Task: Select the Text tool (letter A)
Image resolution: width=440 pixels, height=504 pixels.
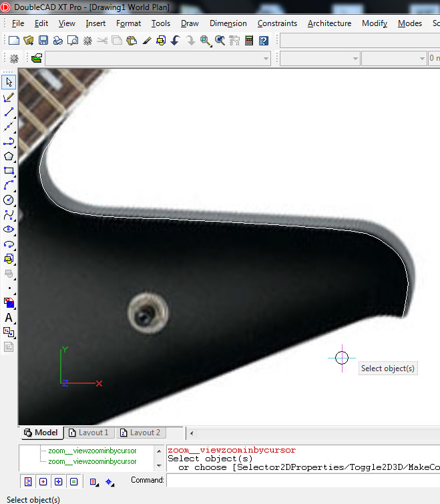Action: pyautogui.click(x=9, y=318)
